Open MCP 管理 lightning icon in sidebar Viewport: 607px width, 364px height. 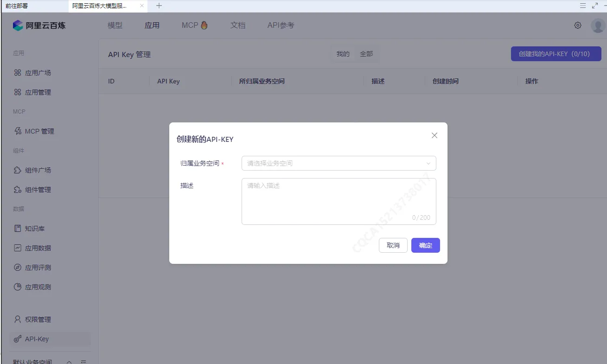pos(18,131)
